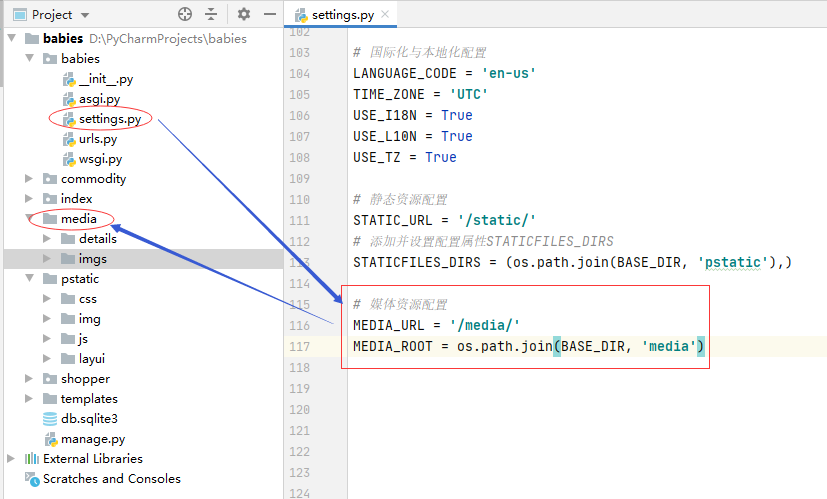This screenshot has height=499, width=827.
Task: Click the MEDIA_URL variable name
Action: [389, 325]
